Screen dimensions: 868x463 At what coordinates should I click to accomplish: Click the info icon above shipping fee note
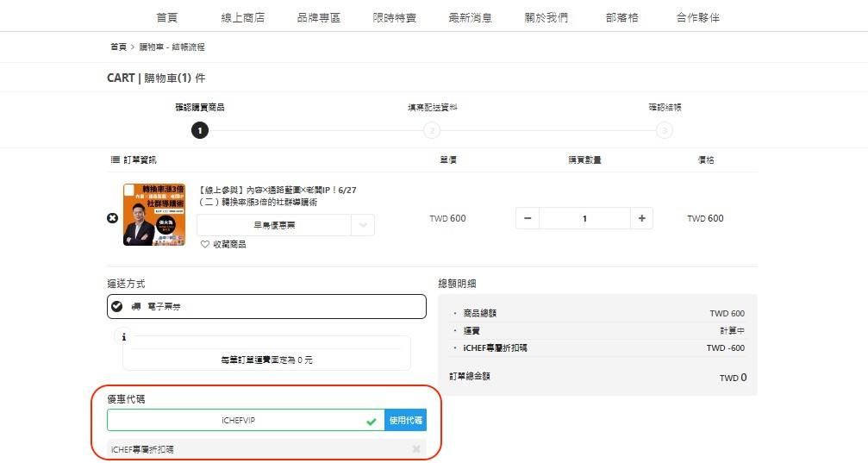coord(125,337)
